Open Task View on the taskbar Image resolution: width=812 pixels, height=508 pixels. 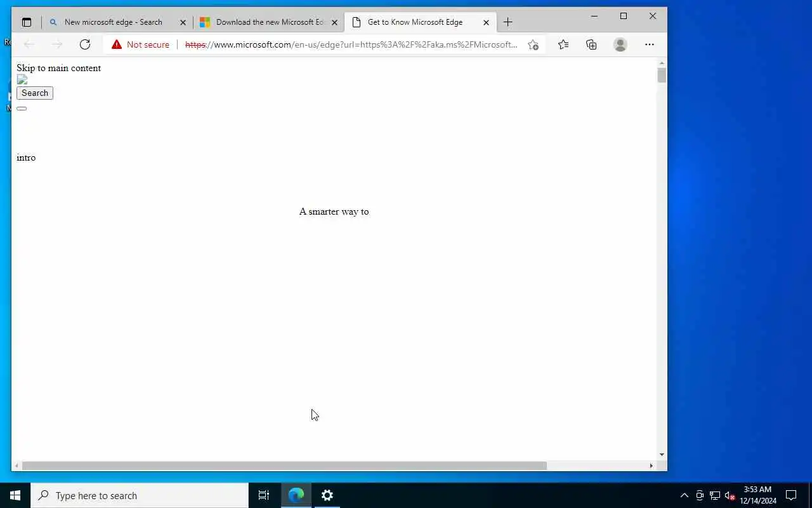264,495
